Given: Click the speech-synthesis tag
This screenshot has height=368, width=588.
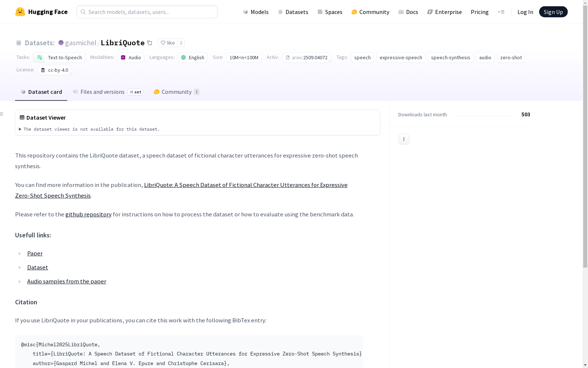Looking at the screenshot, I should click(x=451, y=57).
